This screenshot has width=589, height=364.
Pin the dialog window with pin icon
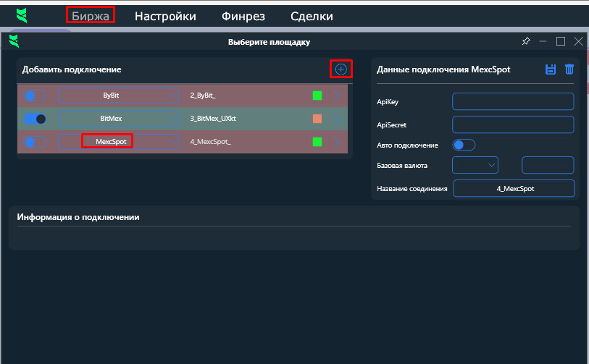pos(526,42)
